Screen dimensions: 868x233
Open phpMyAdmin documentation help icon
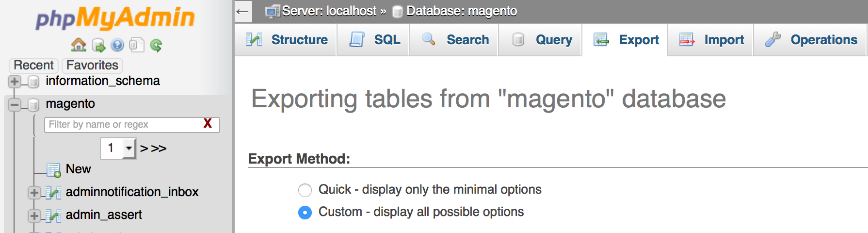[117, 46]
